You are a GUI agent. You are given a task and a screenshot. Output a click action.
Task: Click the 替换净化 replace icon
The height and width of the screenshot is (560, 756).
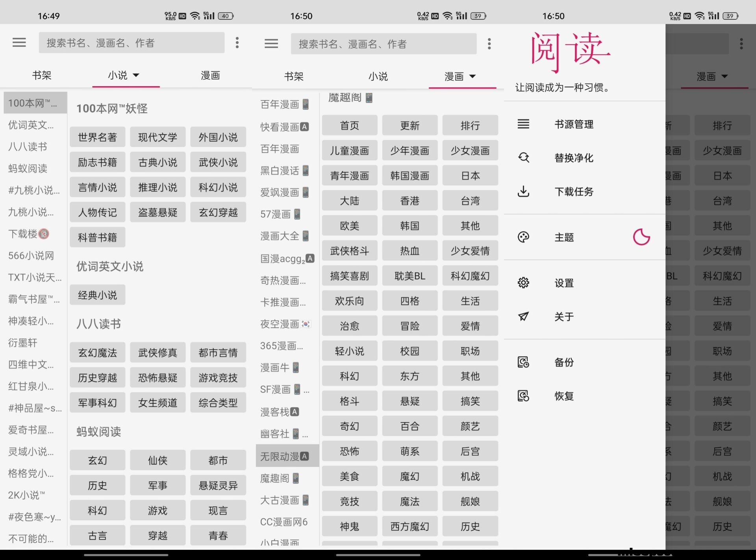(x=523, y=158)
